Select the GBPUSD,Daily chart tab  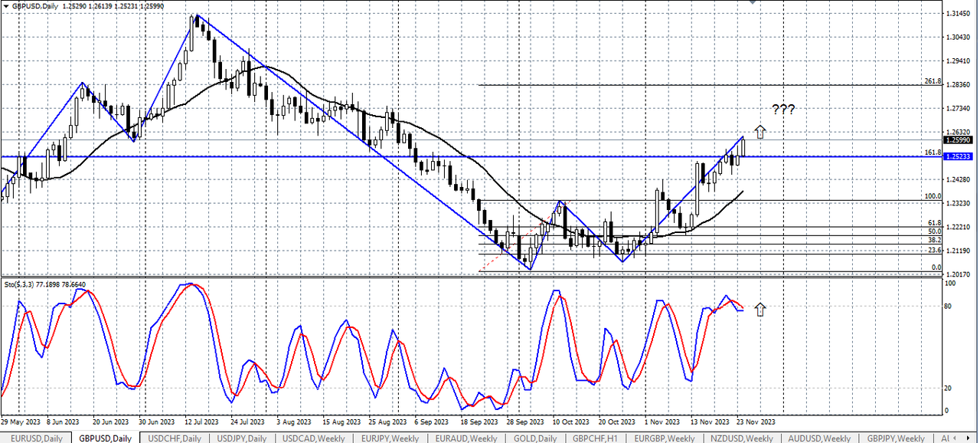coord(105,438)
